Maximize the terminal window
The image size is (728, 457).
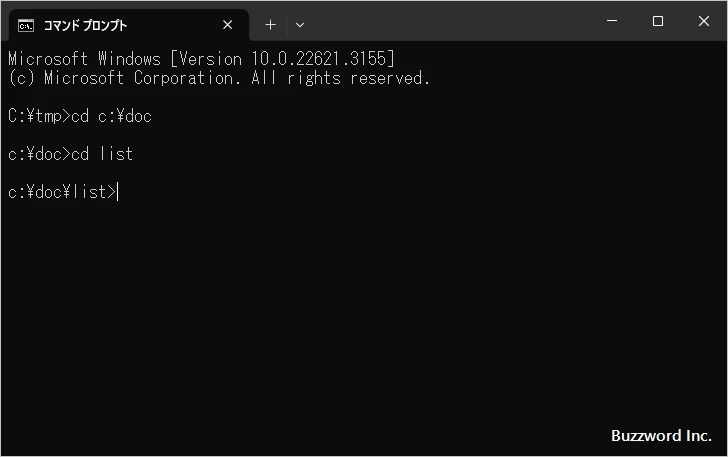pyautogui.click(x=658, y=22)
